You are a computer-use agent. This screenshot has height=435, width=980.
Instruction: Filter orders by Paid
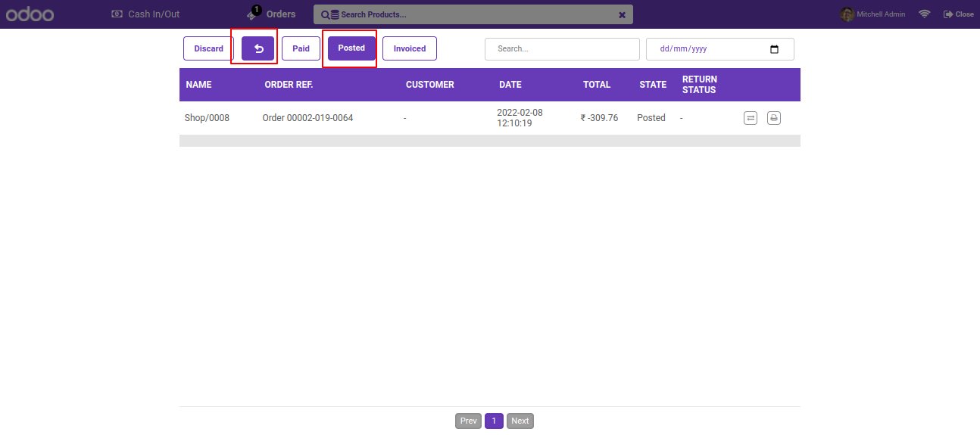[301, 48]
